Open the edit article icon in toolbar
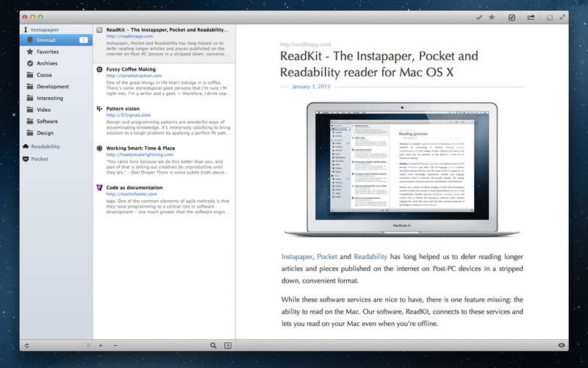This screenshot has height=368, width=588. pos(512,16)
